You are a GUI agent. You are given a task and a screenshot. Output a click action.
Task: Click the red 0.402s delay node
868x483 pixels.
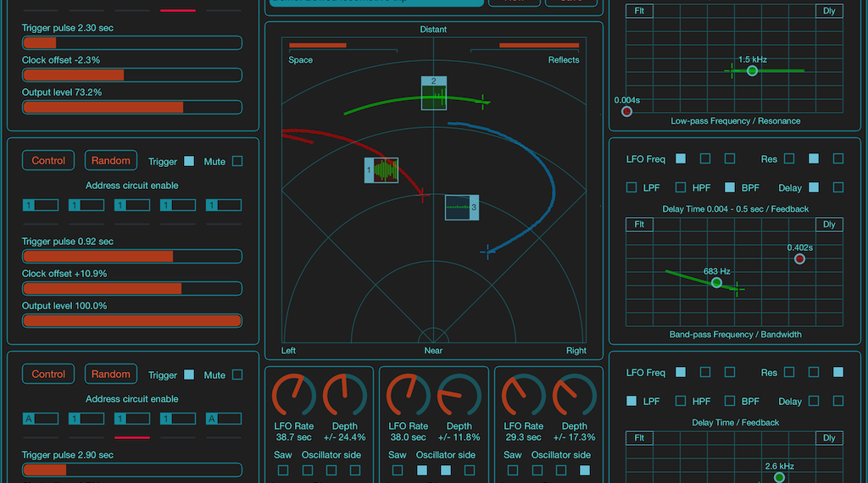pyautogui.click(x=799, y=258)
